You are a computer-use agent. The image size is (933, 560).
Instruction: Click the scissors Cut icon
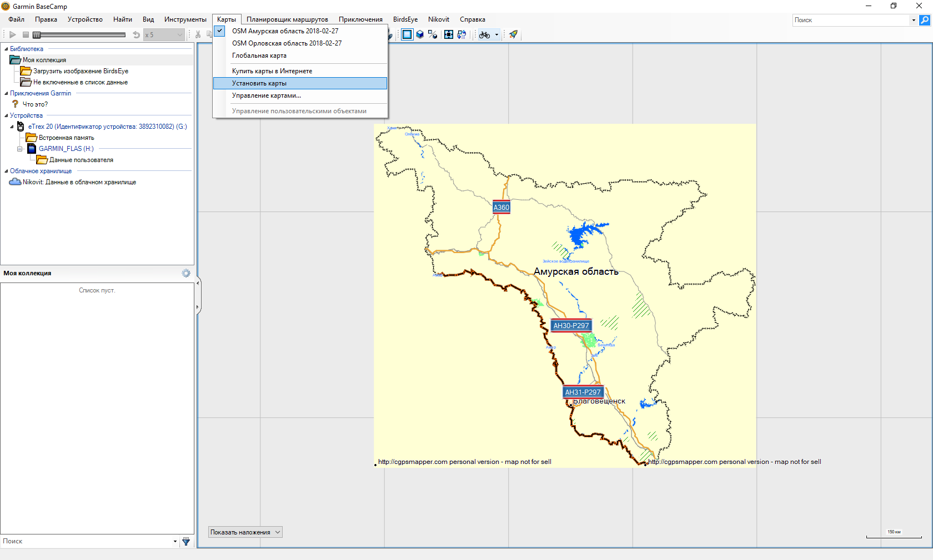point(198,34)
